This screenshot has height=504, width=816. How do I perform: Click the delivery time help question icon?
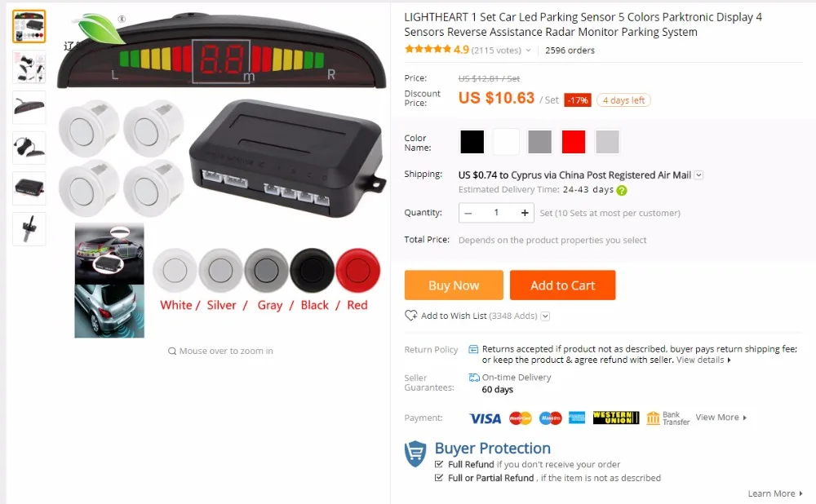click(x=621, y=190)
